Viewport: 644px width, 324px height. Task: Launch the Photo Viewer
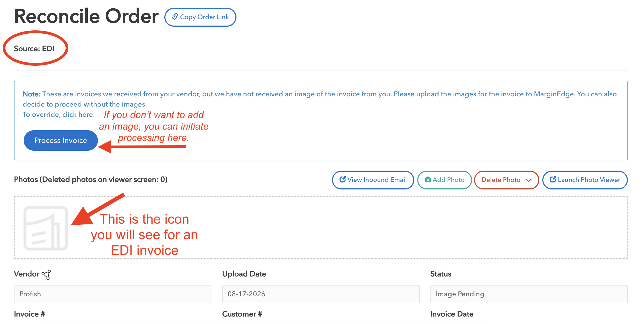(x=585, y=180)
